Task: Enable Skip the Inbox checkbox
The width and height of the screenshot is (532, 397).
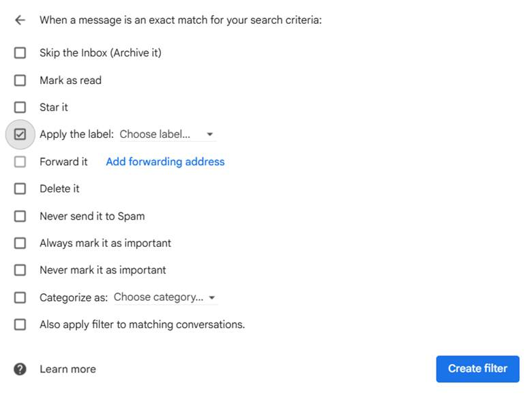Action: 20,53
